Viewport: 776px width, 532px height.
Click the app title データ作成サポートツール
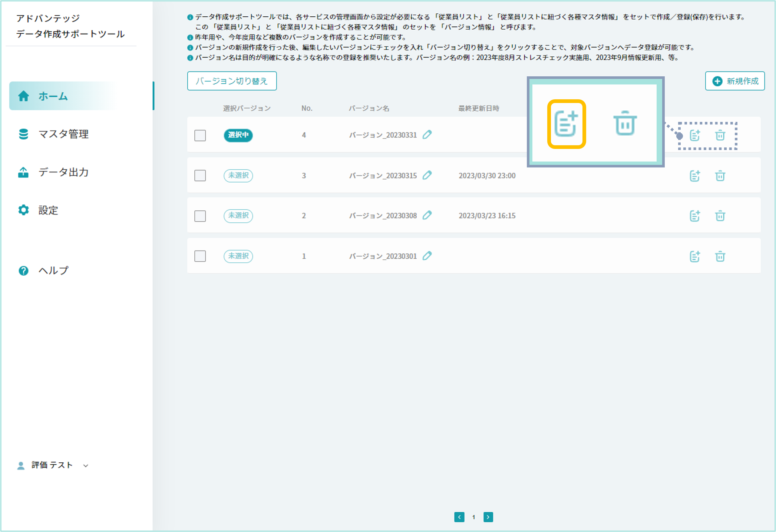tap(70, 34)
